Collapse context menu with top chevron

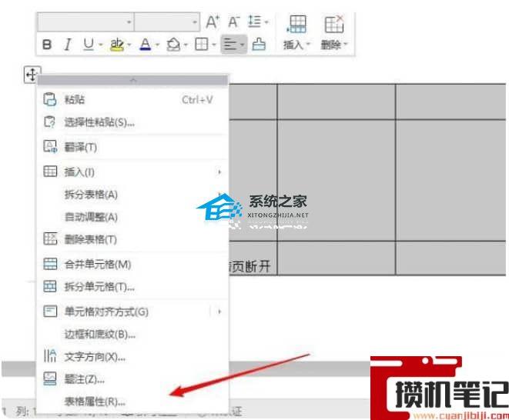pyautogui.click(x=133, y=80)
